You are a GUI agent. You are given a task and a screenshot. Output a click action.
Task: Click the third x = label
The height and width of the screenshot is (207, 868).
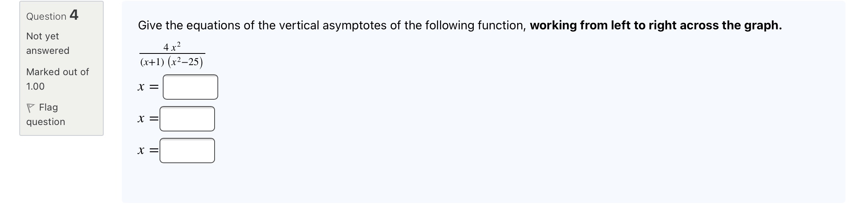click(147, 150)
